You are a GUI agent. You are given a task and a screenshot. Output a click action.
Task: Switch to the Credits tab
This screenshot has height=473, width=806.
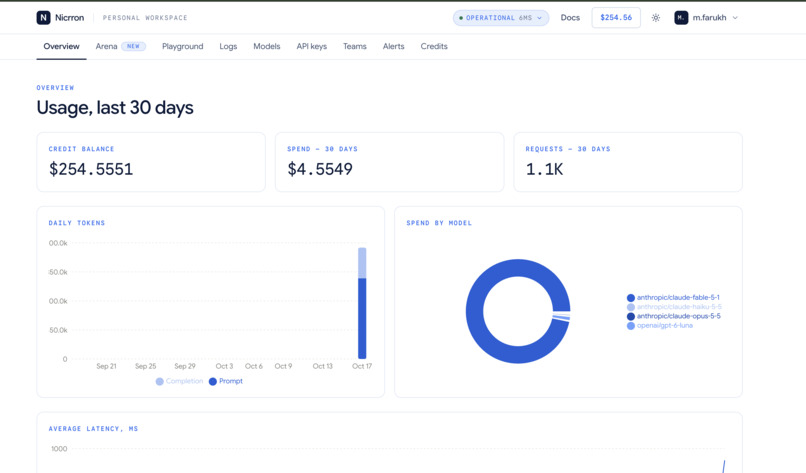coord(434,46)
